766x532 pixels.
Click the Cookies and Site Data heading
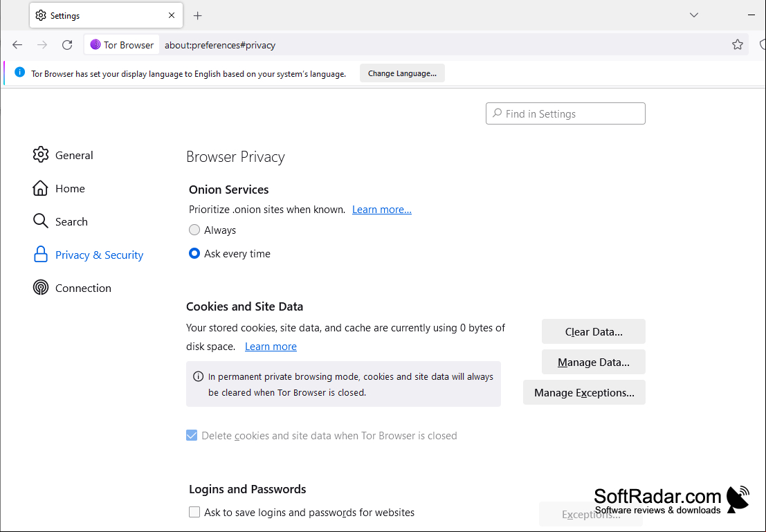[245, 306]
